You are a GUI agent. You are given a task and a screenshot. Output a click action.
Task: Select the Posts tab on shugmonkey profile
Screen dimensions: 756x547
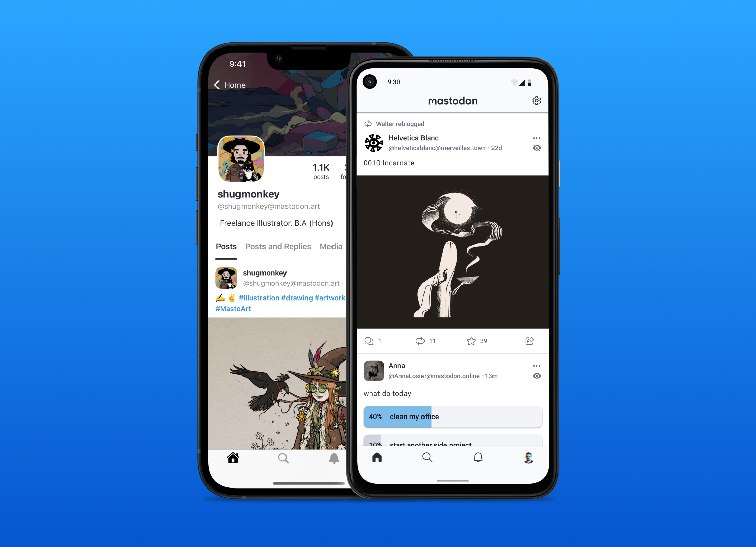(226, 246)
